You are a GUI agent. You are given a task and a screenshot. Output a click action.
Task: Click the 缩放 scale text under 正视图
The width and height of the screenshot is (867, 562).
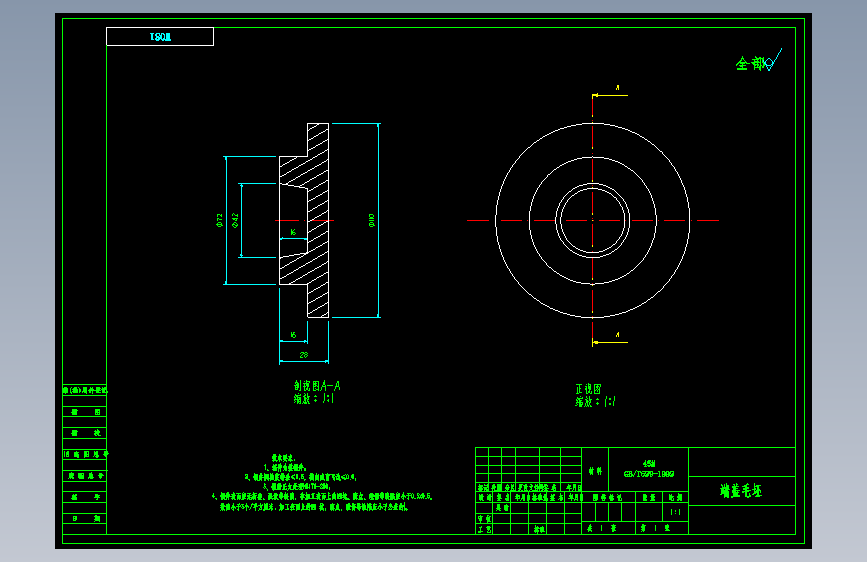(595, 402)
